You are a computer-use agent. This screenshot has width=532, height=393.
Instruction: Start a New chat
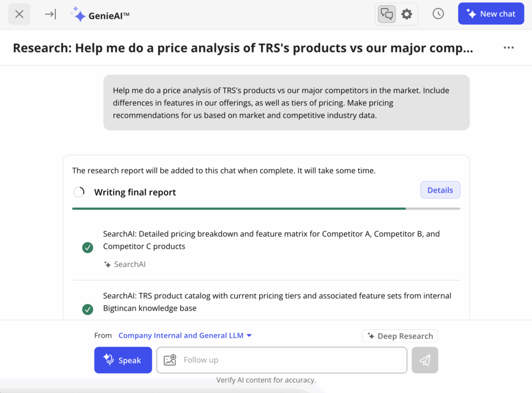click(491, 13)
